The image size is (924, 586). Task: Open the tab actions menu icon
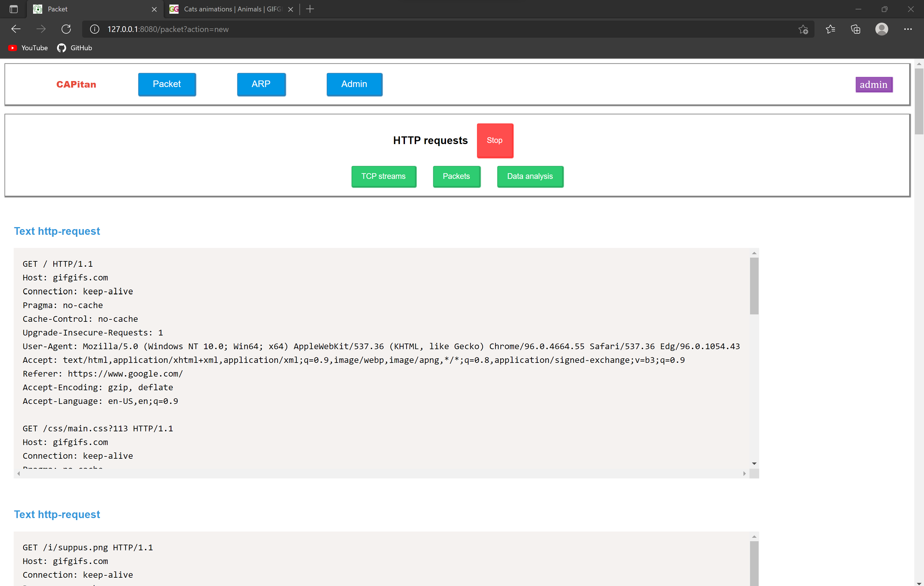13,9
